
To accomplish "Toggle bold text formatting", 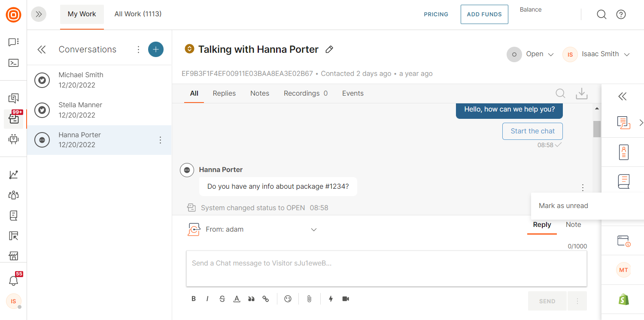I will 194,299.
